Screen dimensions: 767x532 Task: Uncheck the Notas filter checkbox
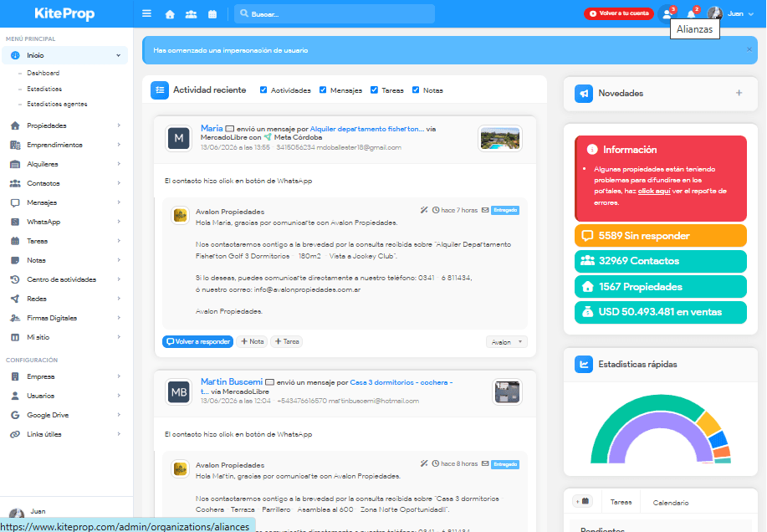pos(416,90)
